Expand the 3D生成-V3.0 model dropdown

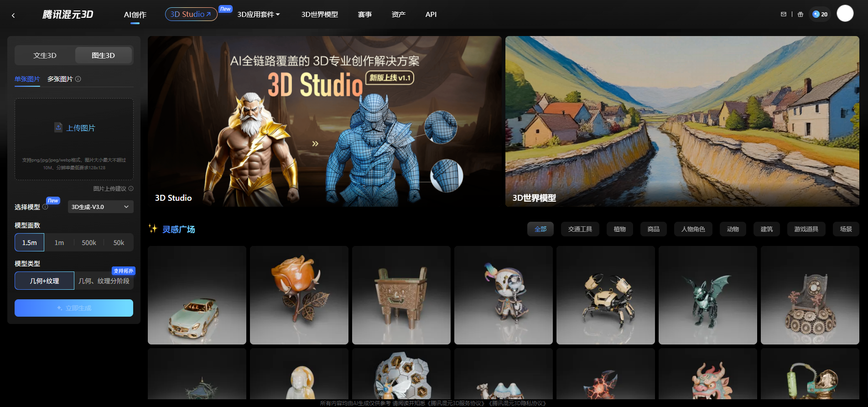pos(100,207)
